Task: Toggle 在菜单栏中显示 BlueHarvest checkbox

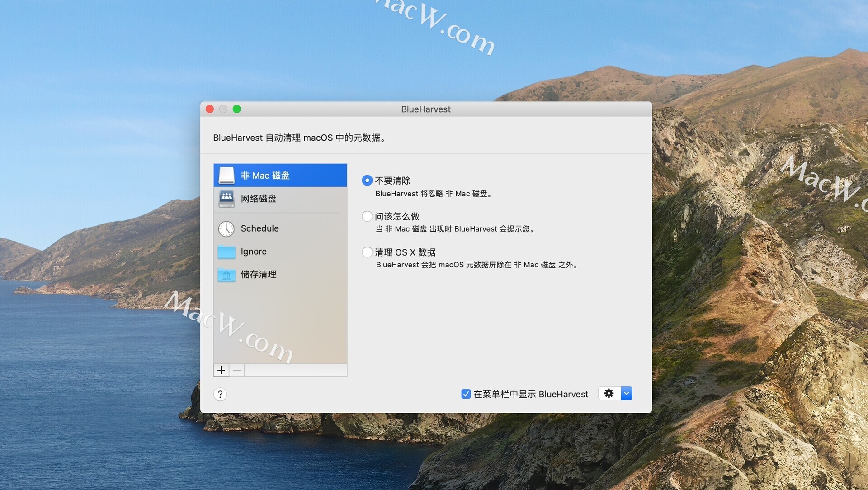Action: pyautogui.click(x=466, y=394)
